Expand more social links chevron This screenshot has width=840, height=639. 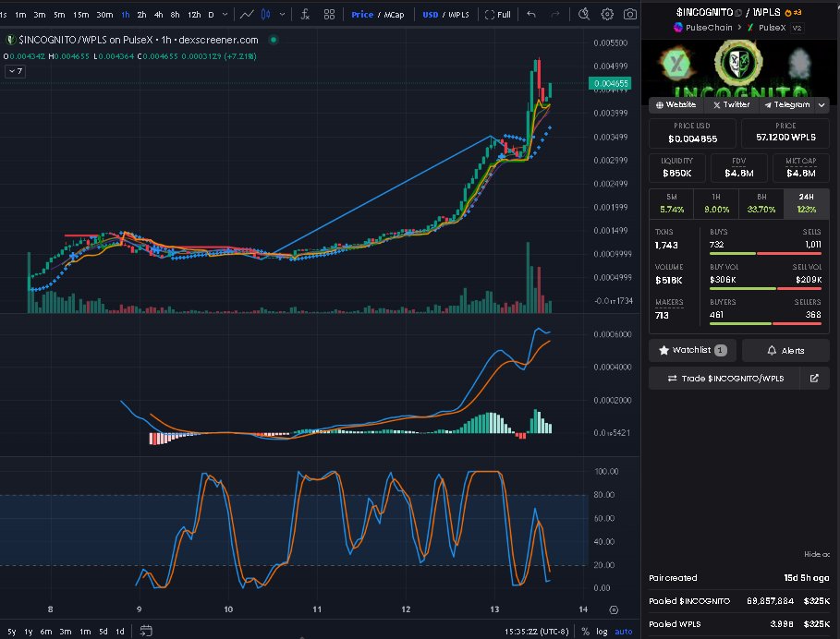pos(822,105)
